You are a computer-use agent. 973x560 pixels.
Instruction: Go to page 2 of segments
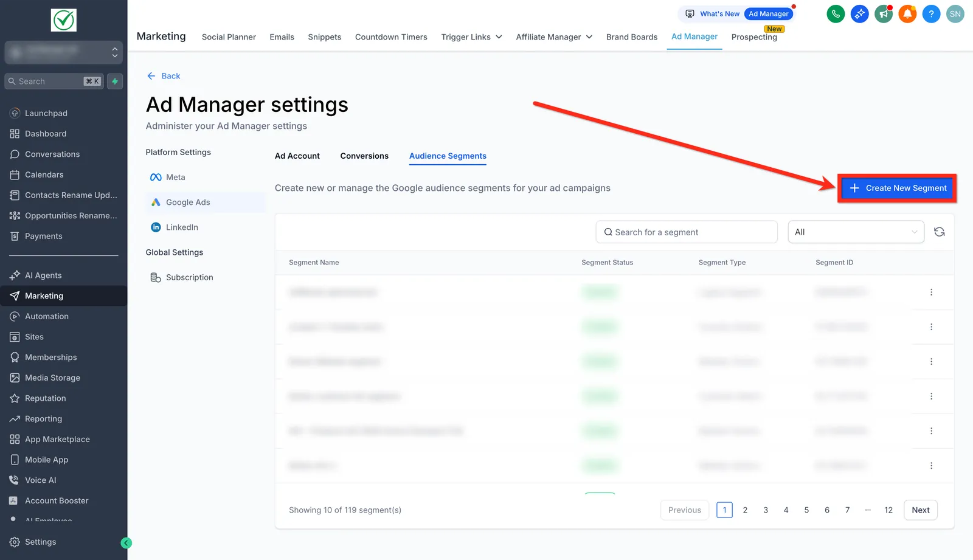[745, 510]
